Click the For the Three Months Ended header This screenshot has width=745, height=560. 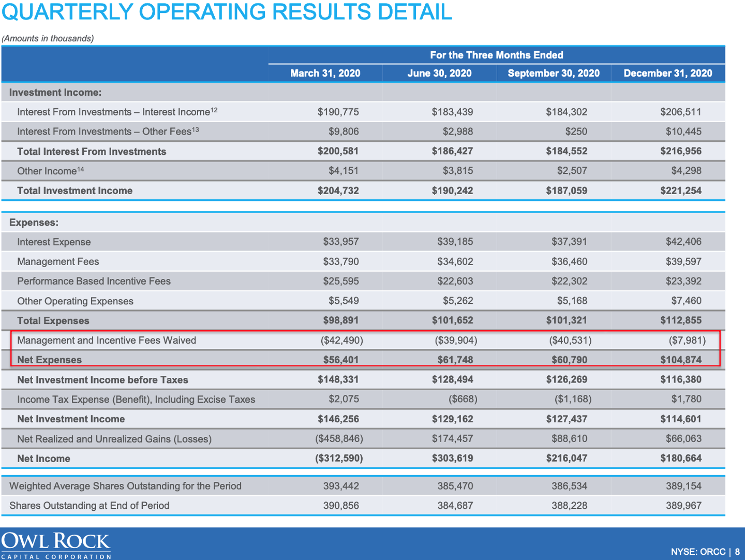click(x=496, y=55)
